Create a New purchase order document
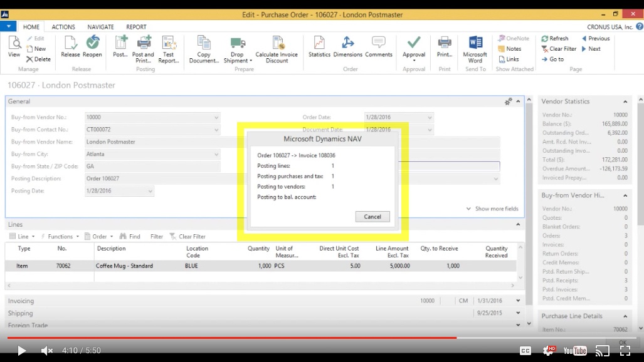The height and width of the screenshot is (362, 644). [x=36, y=48]
